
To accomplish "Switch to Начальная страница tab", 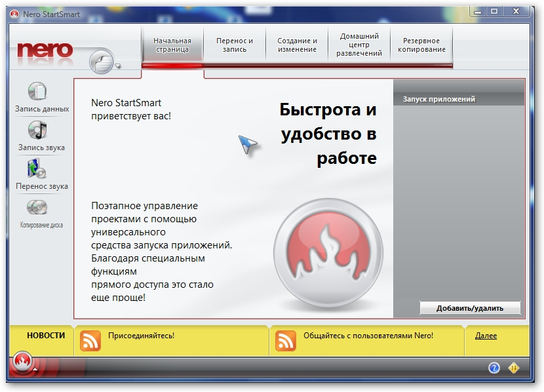I will click(172, 45).
